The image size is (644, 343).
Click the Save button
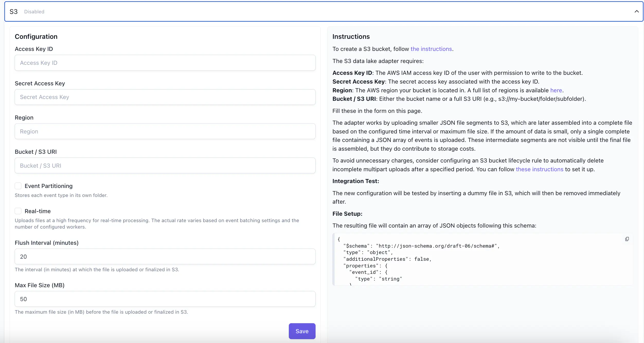point(302,331)
